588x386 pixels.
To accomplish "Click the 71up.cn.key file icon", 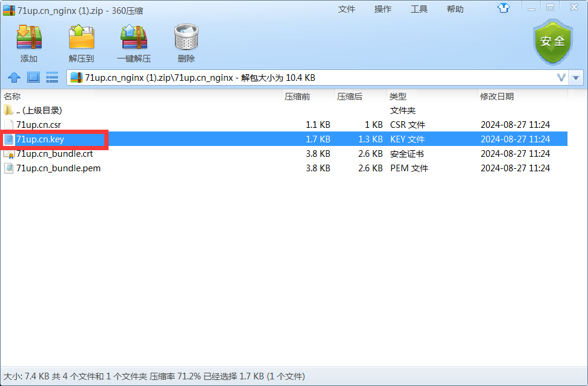I will click(x=9, y=139).
